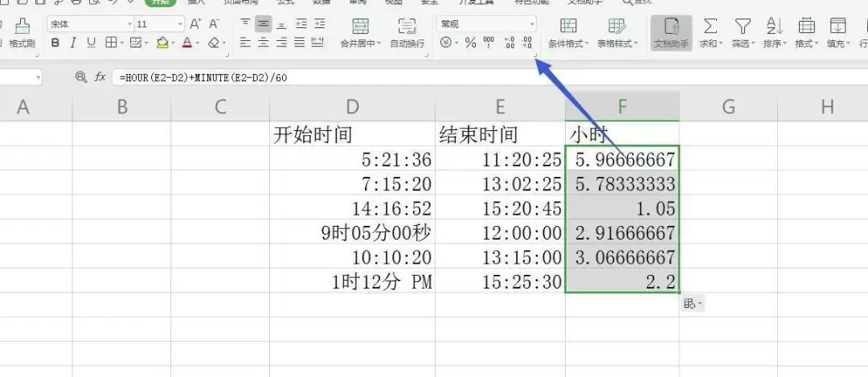
Task: Open the Document Assistant (文档助手) tool
Action: coord(671,32)
